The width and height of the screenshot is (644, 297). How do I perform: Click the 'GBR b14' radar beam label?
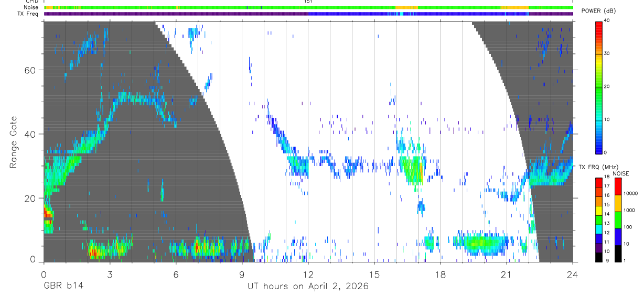(63, 287)
